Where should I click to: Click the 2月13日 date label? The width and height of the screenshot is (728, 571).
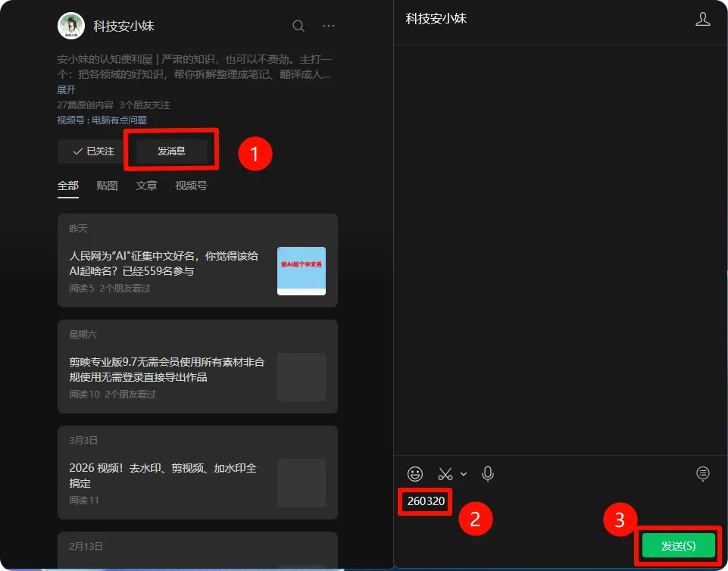pyautogui.click(x=86, y=546)
